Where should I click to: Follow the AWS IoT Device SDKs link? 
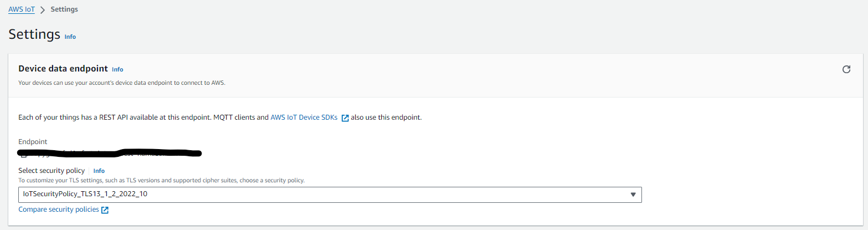tap(304, 117)
